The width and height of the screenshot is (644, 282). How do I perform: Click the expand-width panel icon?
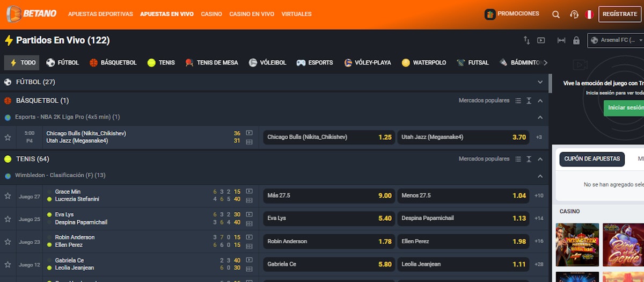click(x=561, y=40)
